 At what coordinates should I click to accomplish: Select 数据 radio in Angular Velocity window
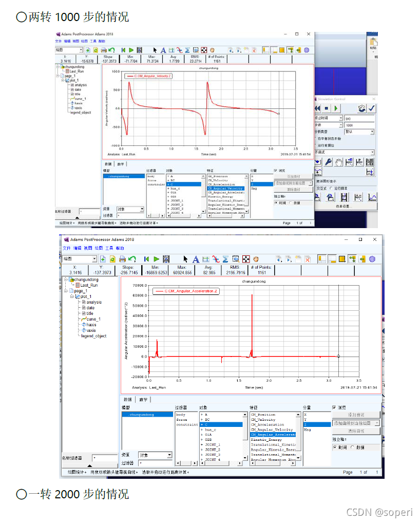point(290,203)
